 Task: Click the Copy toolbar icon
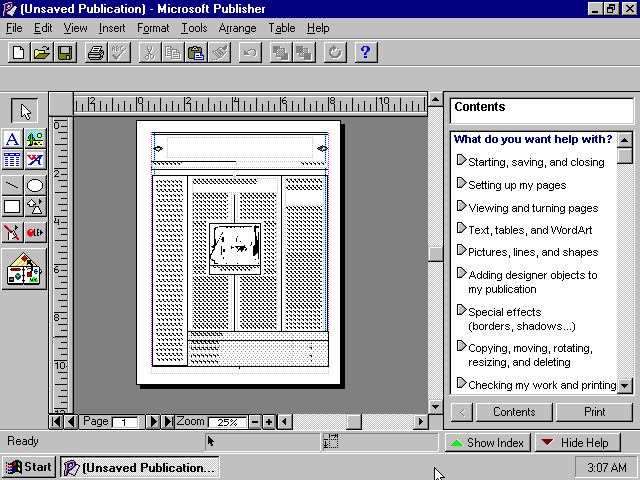tap(173, 53)
